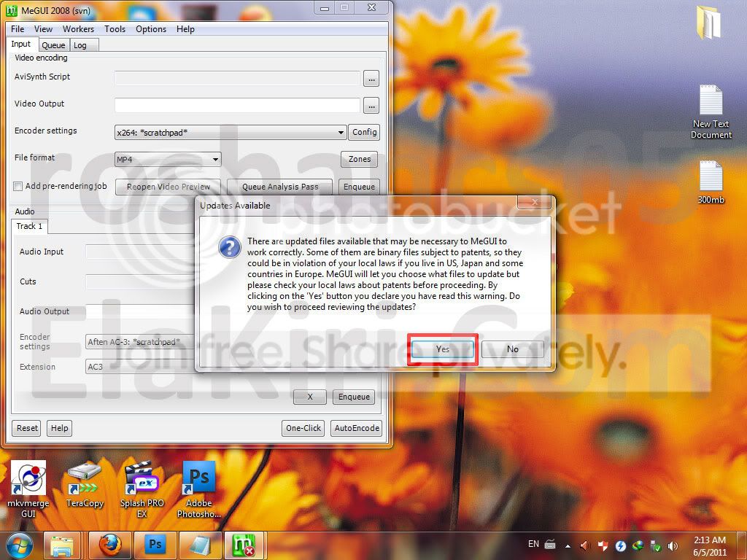Viewport: 747px width, 560px height.
Task: Select the Input tab
Action: click(21, 44)
